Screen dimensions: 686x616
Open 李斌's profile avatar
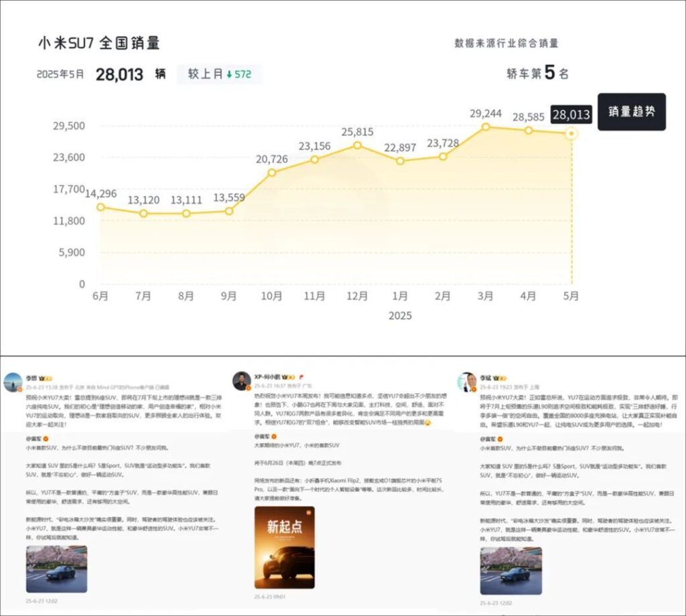point(468,382)
